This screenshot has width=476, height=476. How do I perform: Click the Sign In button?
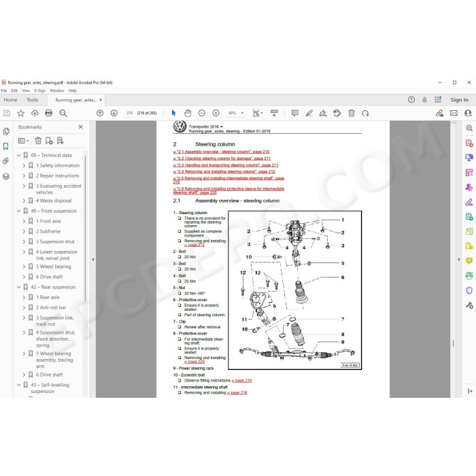(459, 100)
